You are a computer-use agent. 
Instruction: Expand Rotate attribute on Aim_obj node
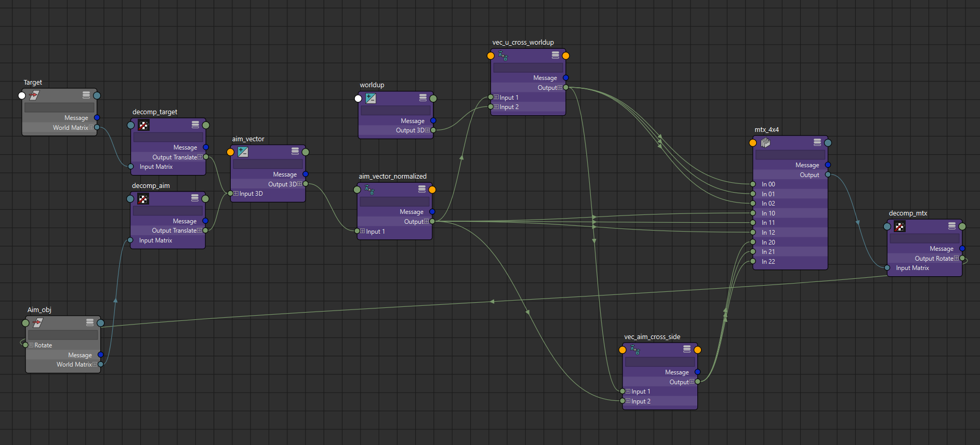click(x=31, y=345)
